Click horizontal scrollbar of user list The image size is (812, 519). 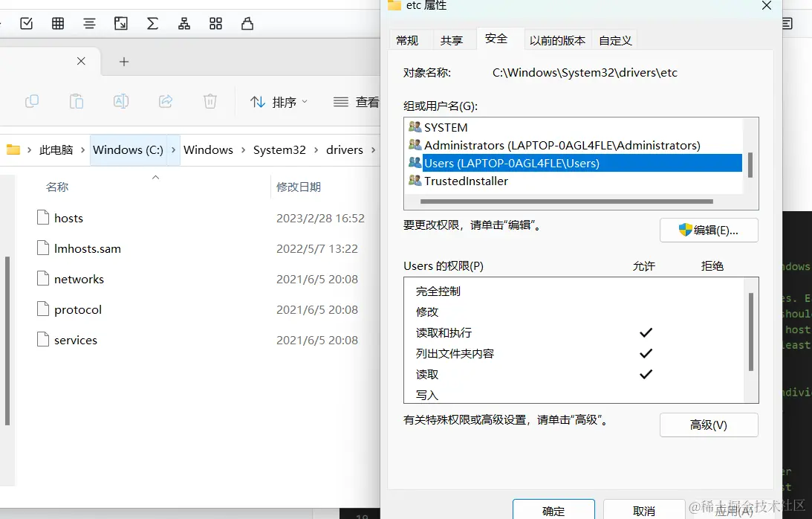[x=567, y=202]
